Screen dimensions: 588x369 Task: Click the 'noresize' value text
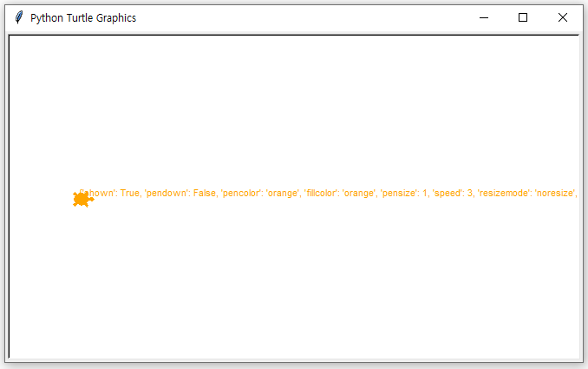pyautogui.click(x=555, y=193)
